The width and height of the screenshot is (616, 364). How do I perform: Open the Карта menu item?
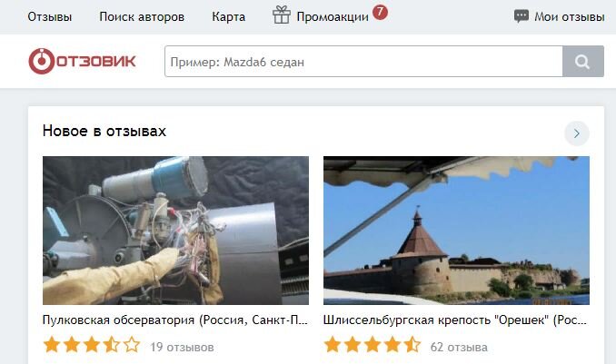coord(229,17)
